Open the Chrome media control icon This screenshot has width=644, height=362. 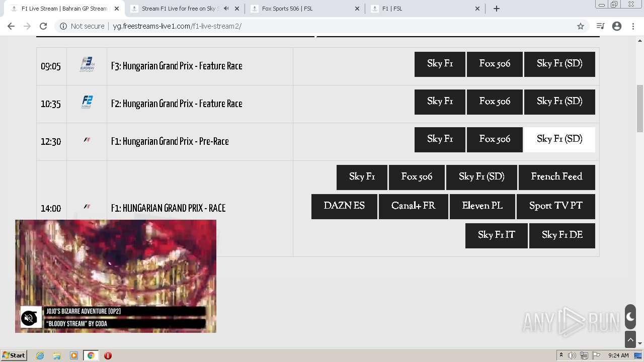click(600, 26)
